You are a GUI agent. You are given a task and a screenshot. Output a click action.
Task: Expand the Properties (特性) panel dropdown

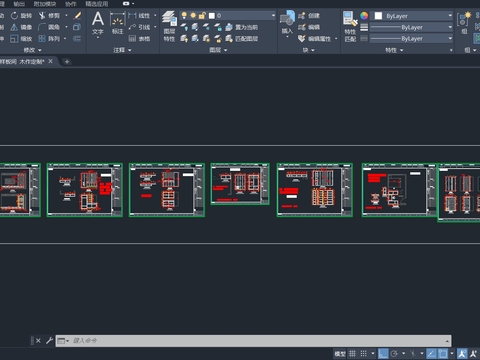point(394,50)
